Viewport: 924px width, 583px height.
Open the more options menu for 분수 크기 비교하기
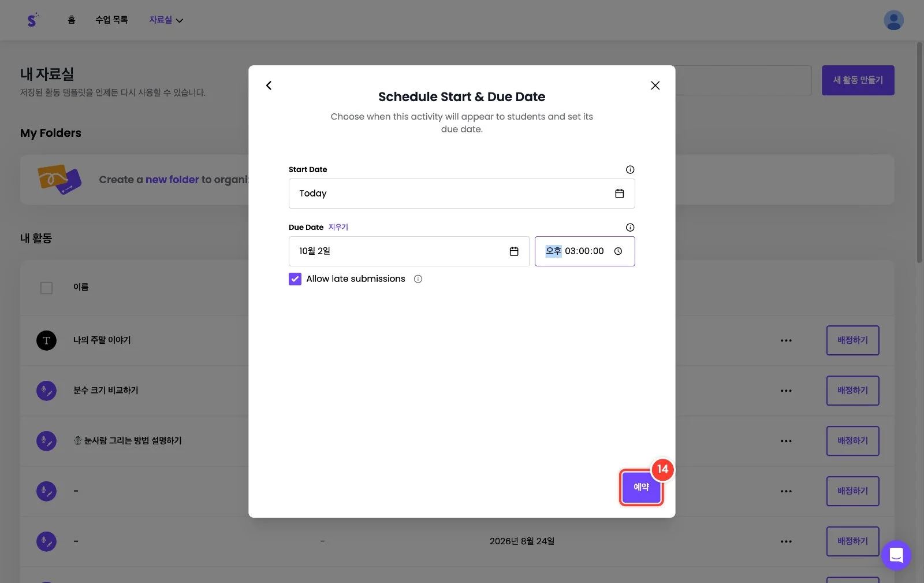pos(786,391)
